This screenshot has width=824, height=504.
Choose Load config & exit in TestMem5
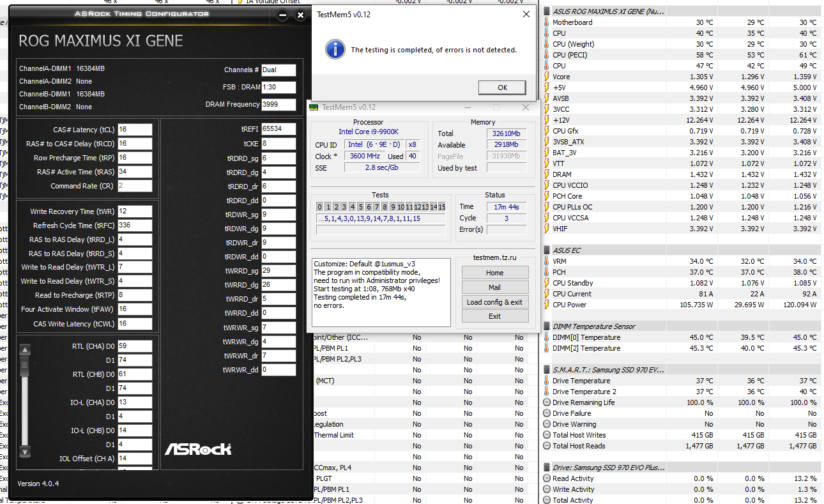click(x=494, y=302)
